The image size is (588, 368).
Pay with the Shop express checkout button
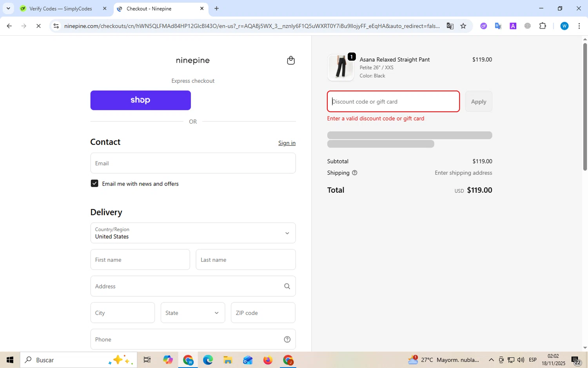click(x=140, y=100)
